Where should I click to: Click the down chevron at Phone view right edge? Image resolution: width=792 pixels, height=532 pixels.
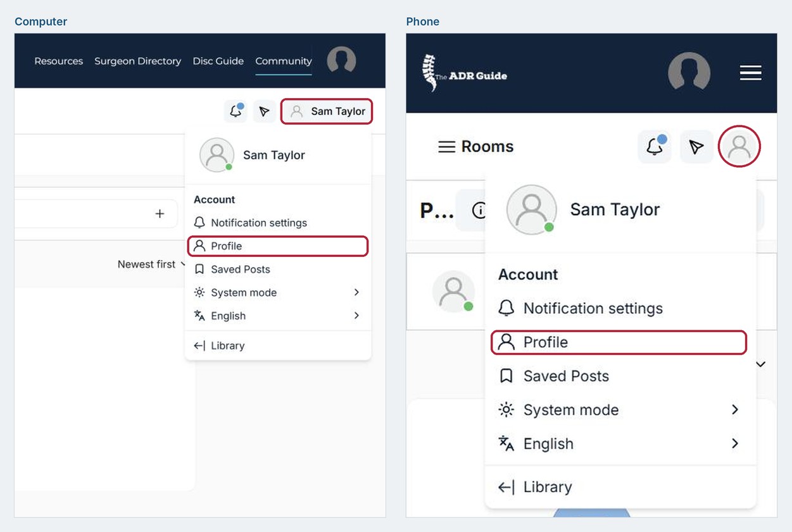(761, 364)
